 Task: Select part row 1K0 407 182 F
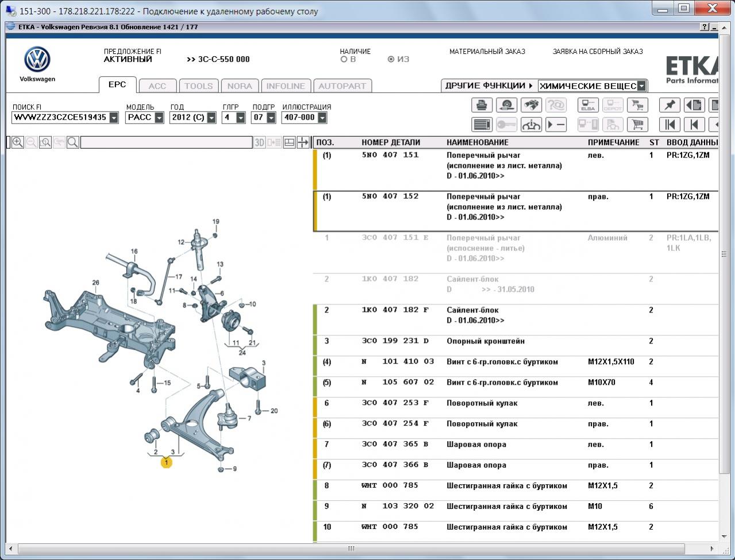(x=515, y=320)
